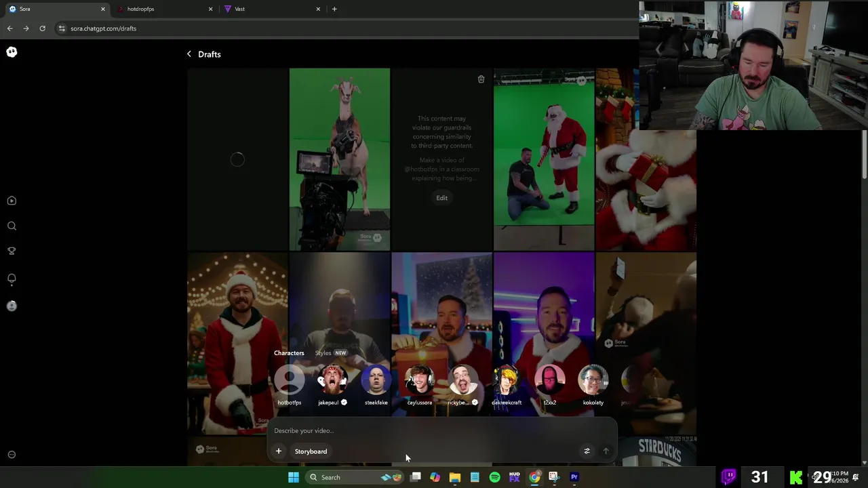This screenshot has width=868, height=488.
Task: Open the goat green screen draft
Action: point(340,159)
